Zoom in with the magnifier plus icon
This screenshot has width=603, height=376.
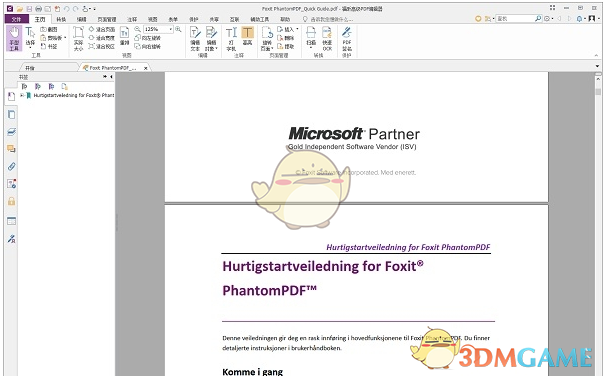[178, 29]
